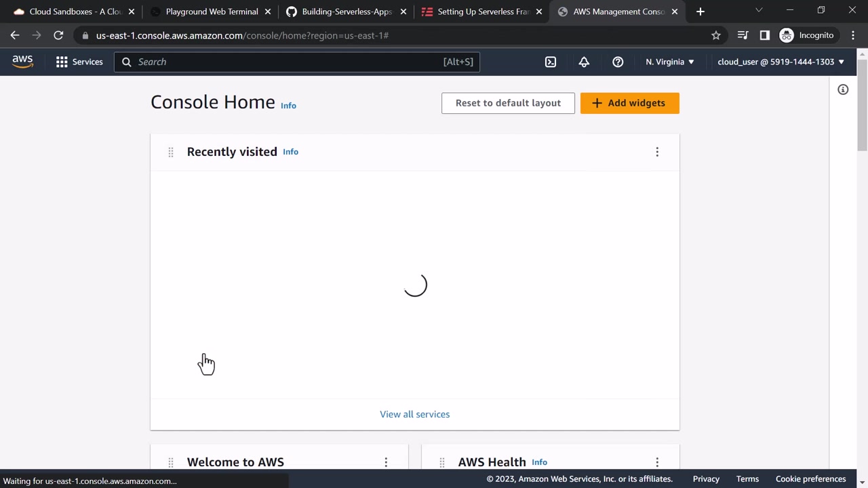
Task: Open the Welcome to AWS options menu
Action: 386,462
